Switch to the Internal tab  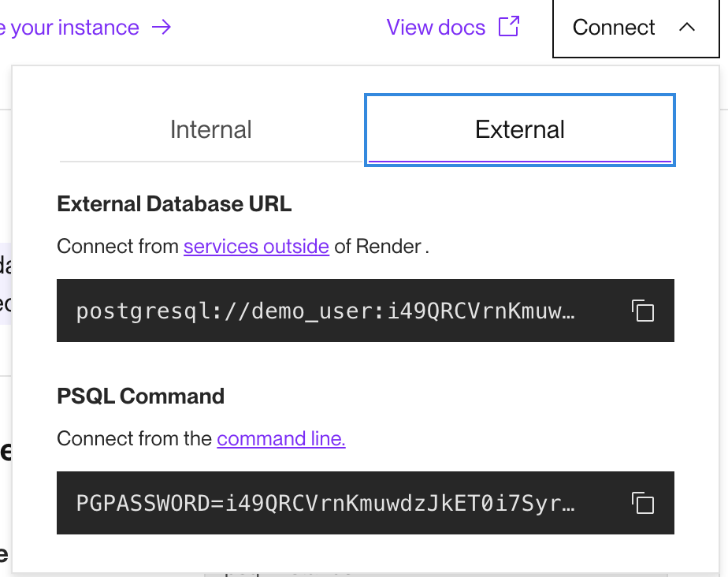pos(211,129)
